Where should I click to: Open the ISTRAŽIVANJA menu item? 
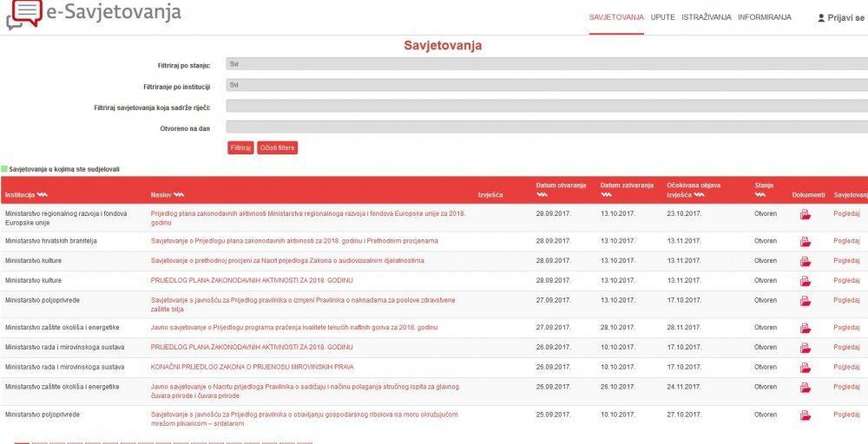707,17
